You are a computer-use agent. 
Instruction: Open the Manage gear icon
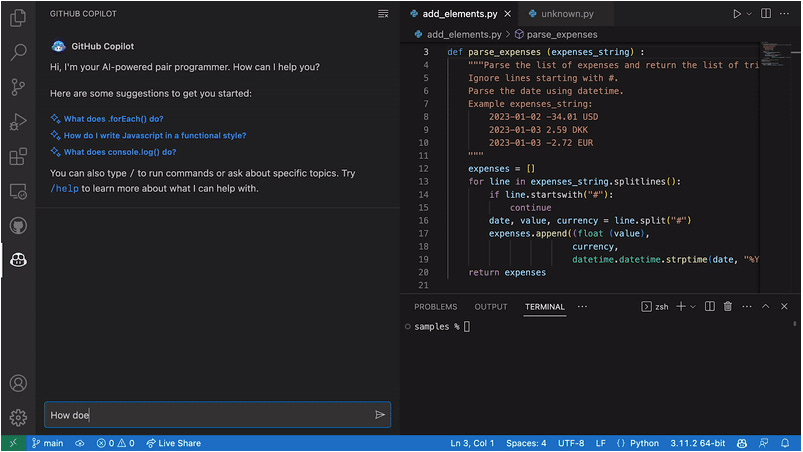18,418
